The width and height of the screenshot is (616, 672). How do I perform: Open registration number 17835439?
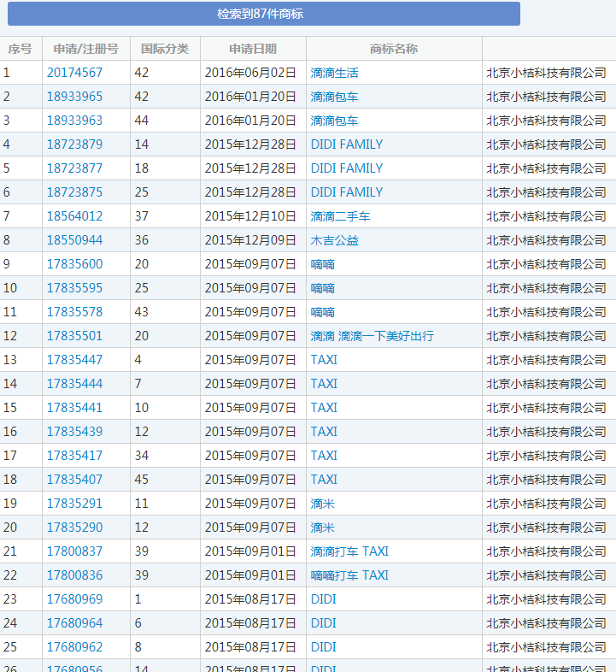point(74,432)
